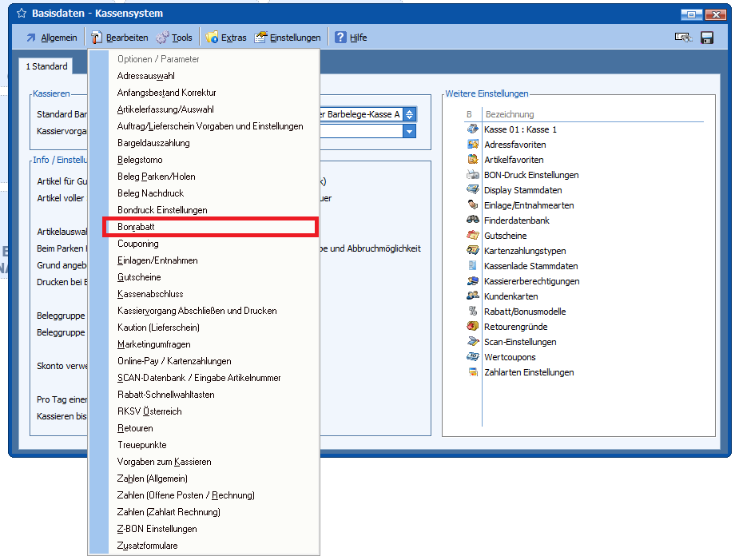Open BON-Druck Einstellungen printer entry
The height and width of the screenshot is (560, 735).
[x=530, y=175]
